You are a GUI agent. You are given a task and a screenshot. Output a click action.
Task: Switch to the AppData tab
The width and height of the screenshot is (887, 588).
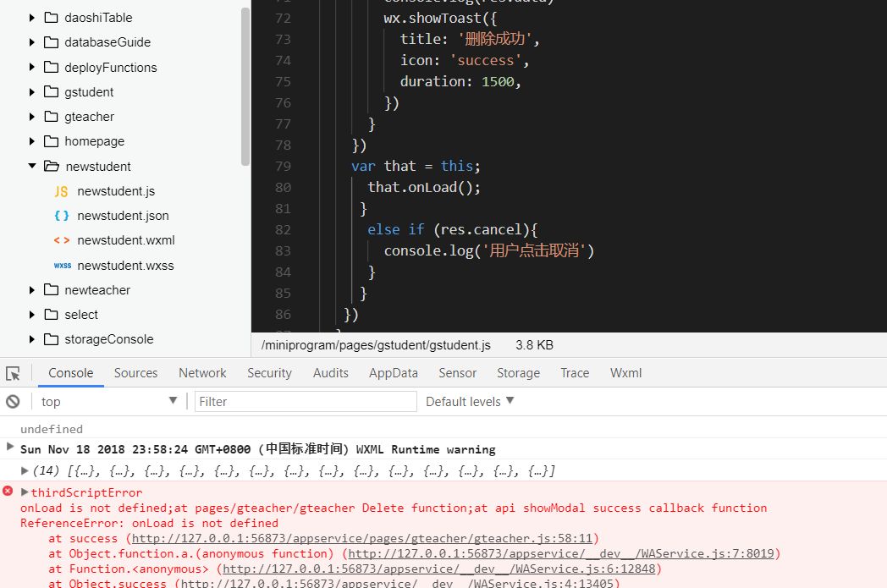click(x=394, y=373)
